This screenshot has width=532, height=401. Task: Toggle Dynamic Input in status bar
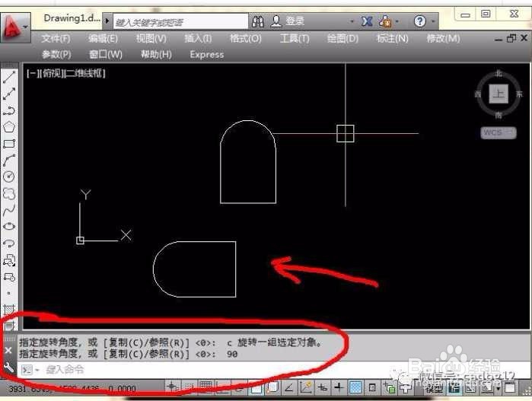tap(322, 387)
